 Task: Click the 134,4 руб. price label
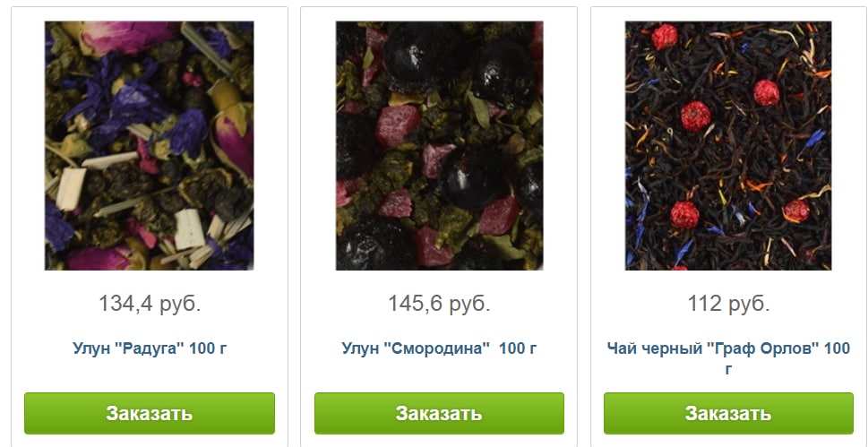[150, 304]
